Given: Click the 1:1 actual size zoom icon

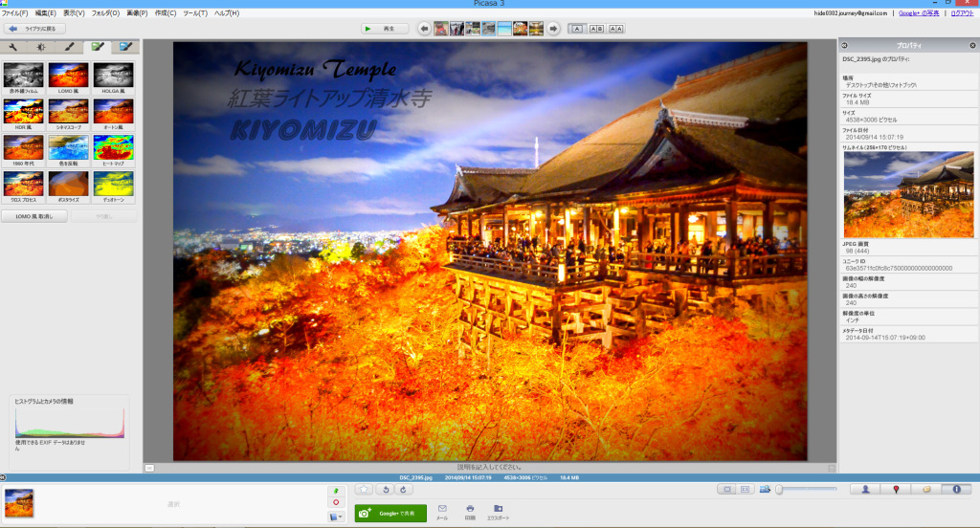Looking at the screenshot, I should coord(745,489).
